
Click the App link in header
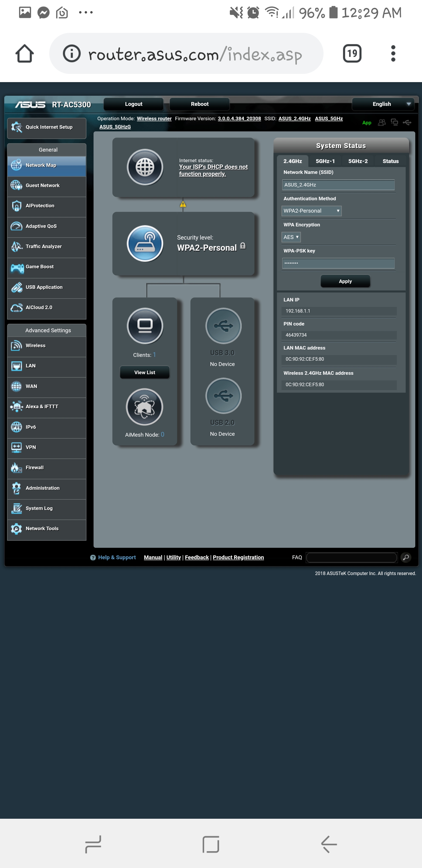367,123
